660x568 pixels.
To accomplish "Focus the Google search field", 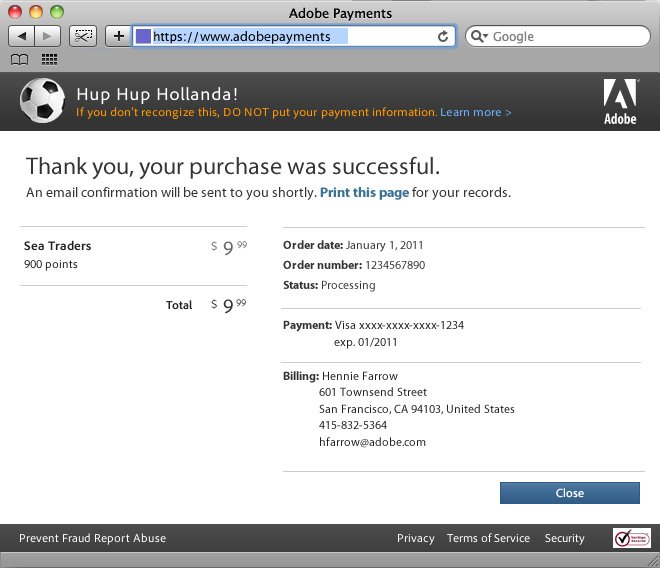I will (558, 37).
